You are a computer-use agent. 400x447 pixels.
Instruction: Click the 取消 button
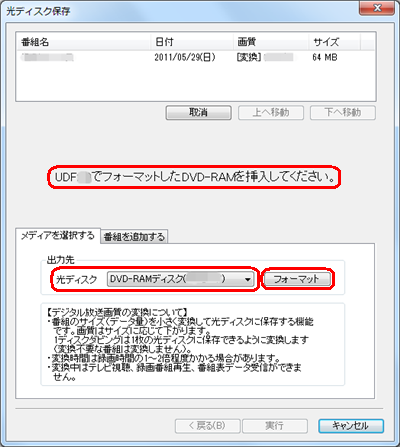click(198, 113)
